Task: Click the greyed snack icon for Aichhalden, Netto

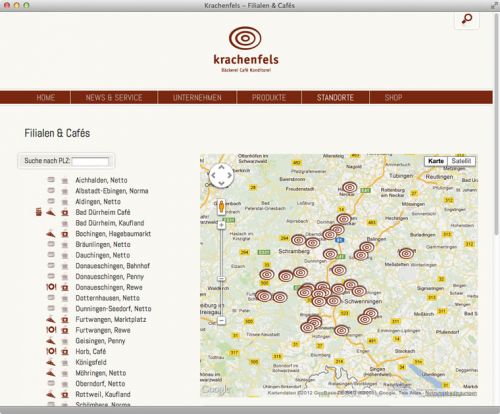Action: tap(51, 180)
